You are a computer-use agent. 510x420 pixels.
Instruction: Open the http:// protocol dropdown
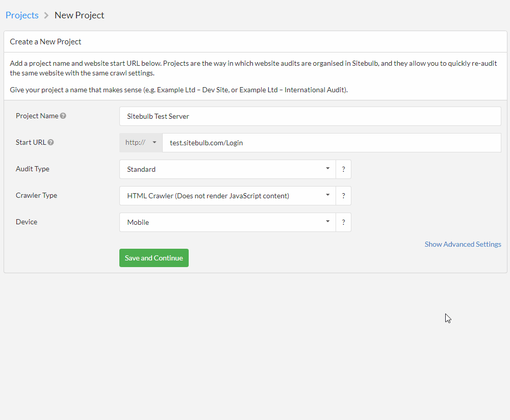coord(141,143)
